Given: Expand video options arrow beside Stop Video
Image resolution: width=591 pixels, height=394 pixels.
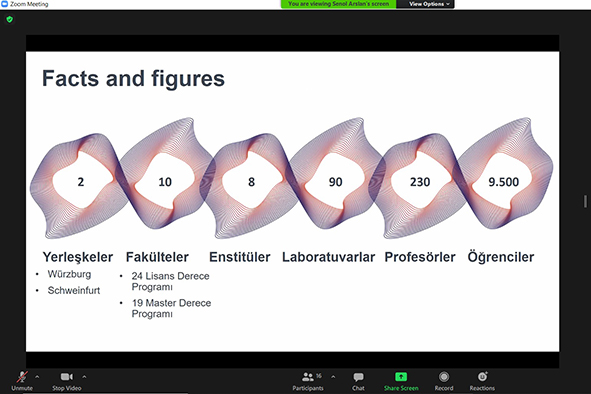Looking at the screenshot, I should [x=84, y=376].
